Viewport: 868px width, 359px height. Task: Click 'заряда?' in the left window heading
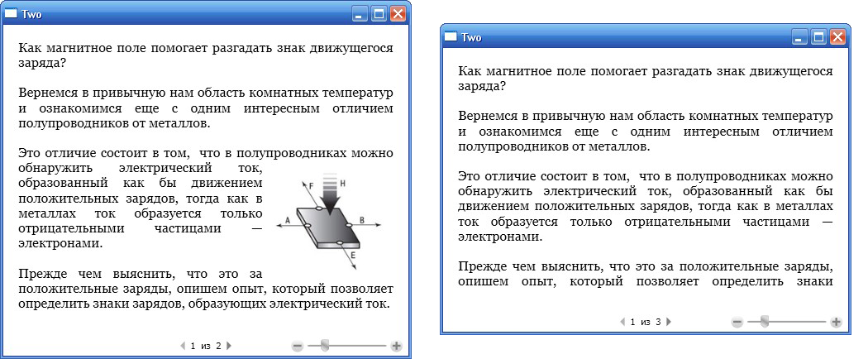[x=43, y=63]
